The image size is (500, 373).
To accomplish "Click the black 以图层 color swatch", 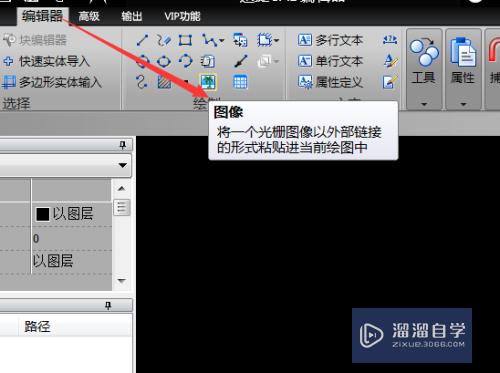I will (43, 214).
